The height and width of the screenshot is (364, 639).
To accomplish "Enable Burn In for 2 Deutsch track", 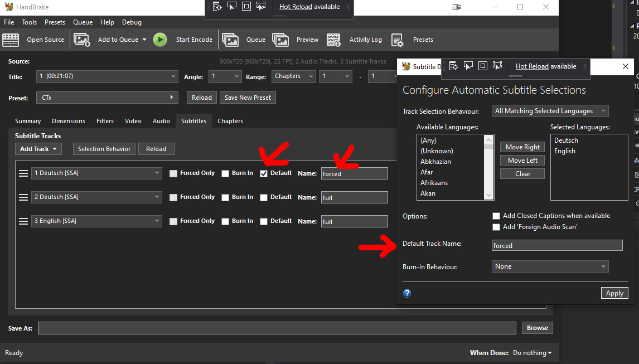I will click(x=225, y=198).
